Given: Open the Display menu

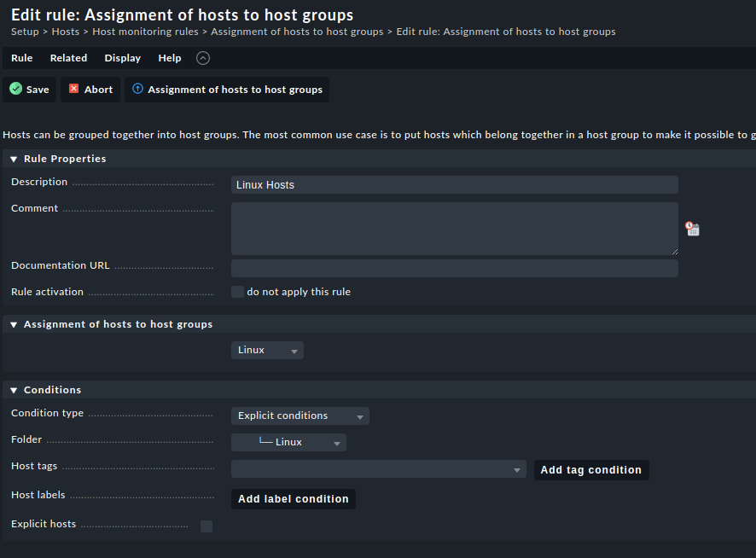Looking at the screenshot, I should click(x=122, y=58).
